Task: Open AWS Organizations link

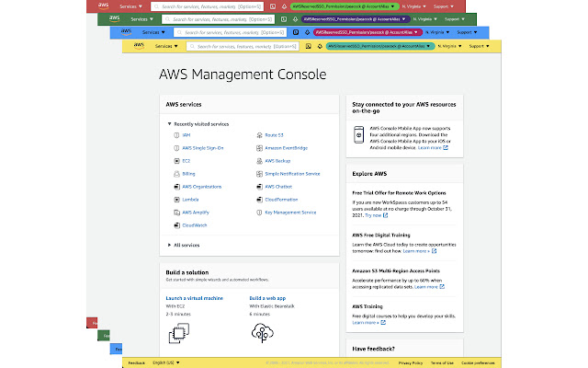Action: coord(202,187)
